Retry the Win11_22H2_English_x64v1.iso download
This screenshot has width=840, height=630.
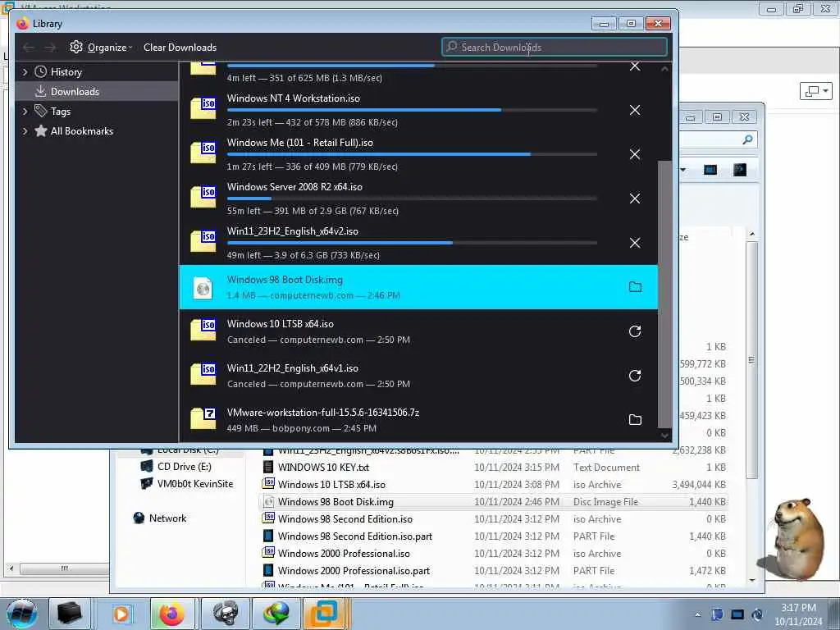[x=635, y=376]
